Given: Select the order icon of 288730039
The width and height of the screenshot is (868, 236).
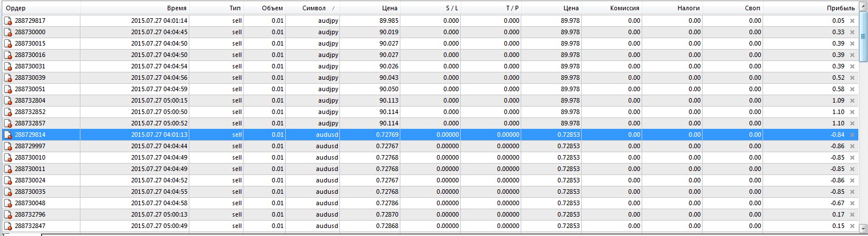Looking at the screenshot, I should tap(8, 78).
